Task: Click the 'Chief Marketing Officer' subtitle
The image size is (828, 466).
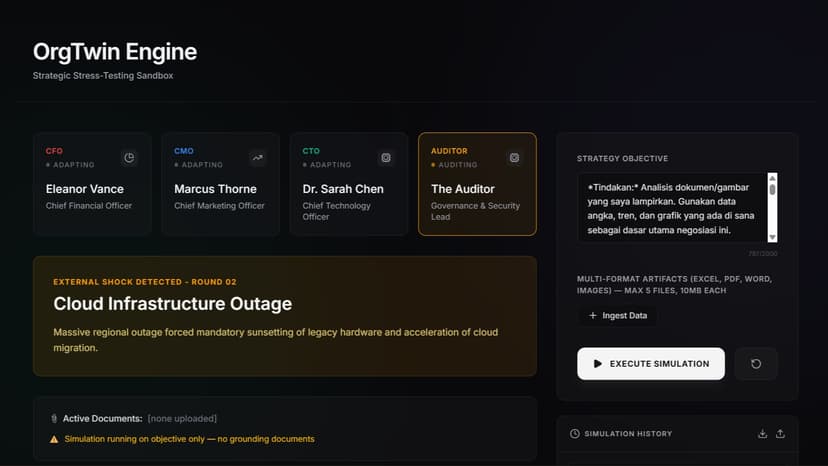Action: [x=219, y=206]
